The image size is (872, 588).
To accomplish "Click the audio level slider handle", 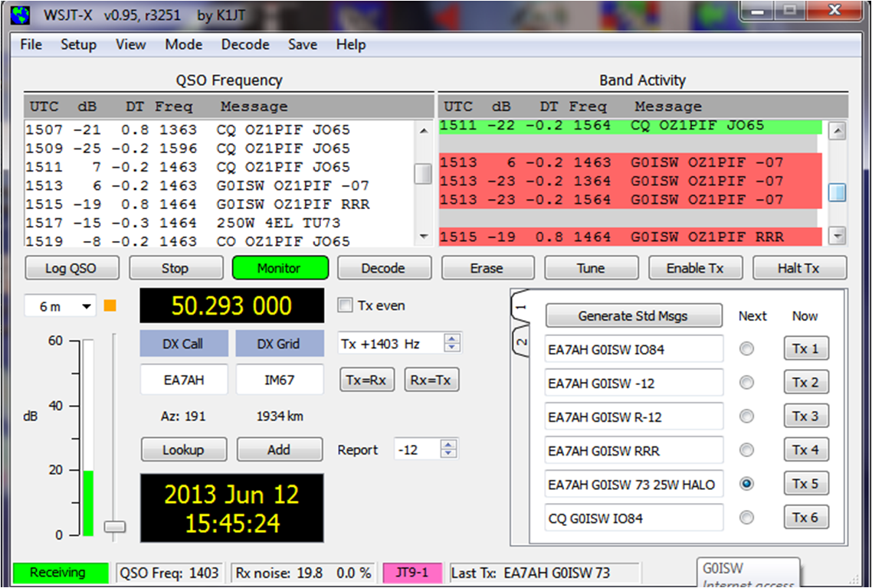I will [115, 526].
